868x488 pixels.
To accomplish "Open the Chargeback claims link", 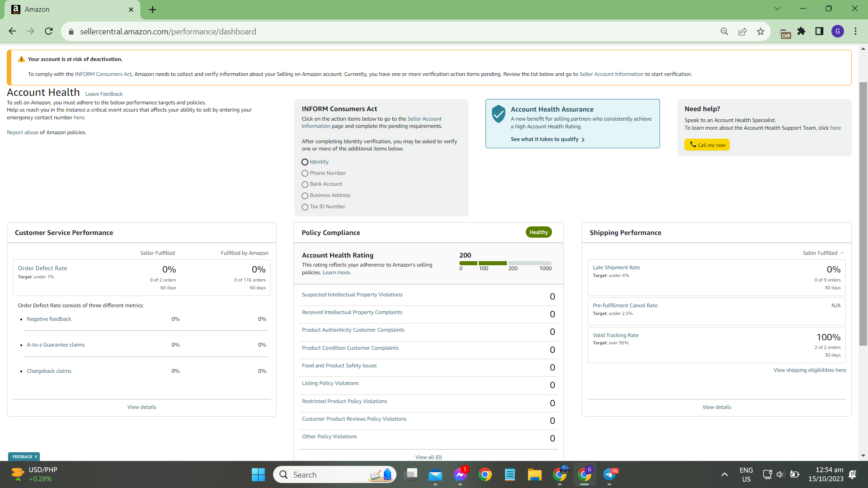I will [x=49, y=371].
